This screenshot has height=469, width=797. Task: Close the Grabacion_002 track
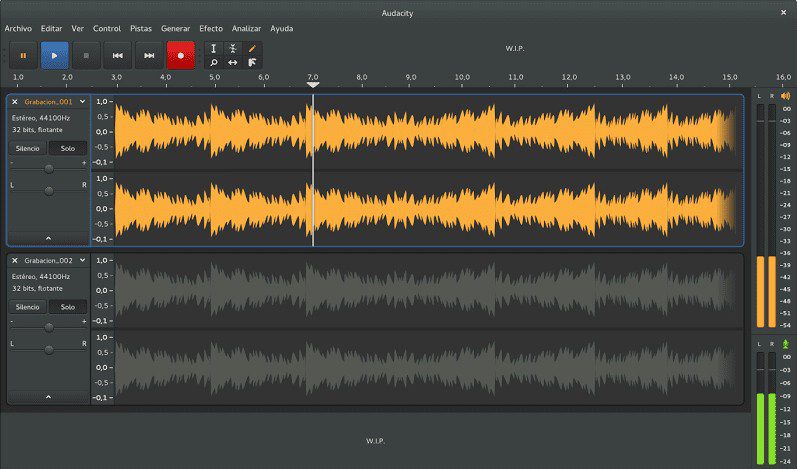click(x=15, y=260)
